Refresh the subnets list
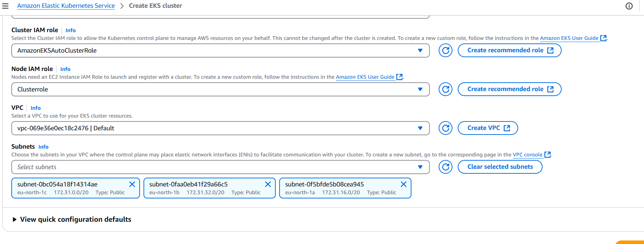Viewport: 644px width, 244px height. point(445,167)
